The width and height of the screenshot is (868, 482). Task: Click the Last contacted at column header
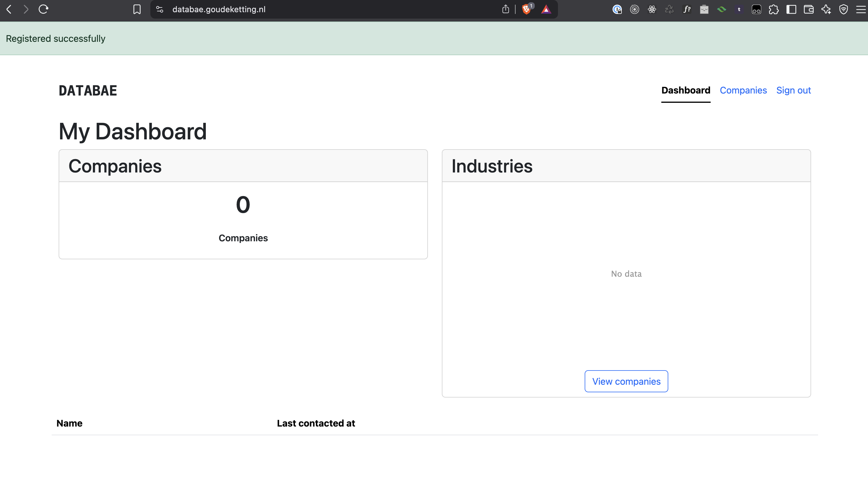[316, 423]
